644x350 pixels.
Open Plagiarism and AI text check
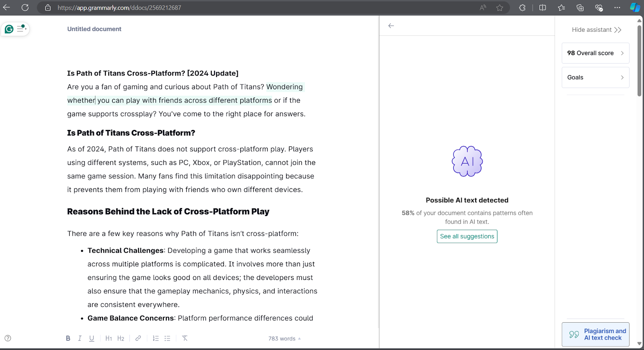595,334
